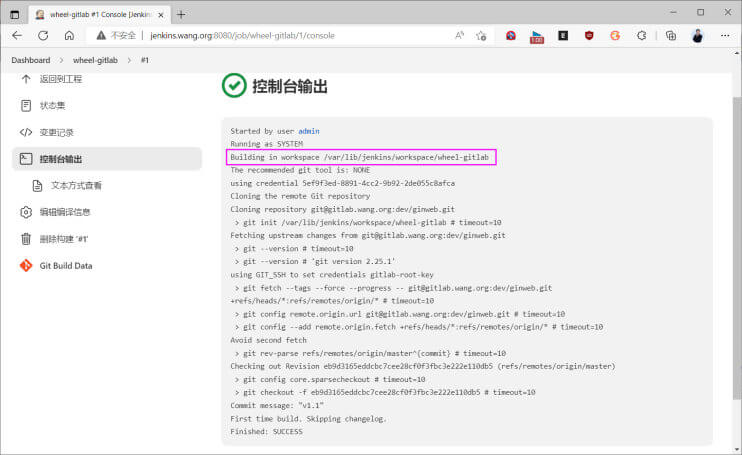Image resolution: width=742 pixels, height=455 pixels.
Task: Click the Finished: SUCCESS log line
Action: click(266, 431)
